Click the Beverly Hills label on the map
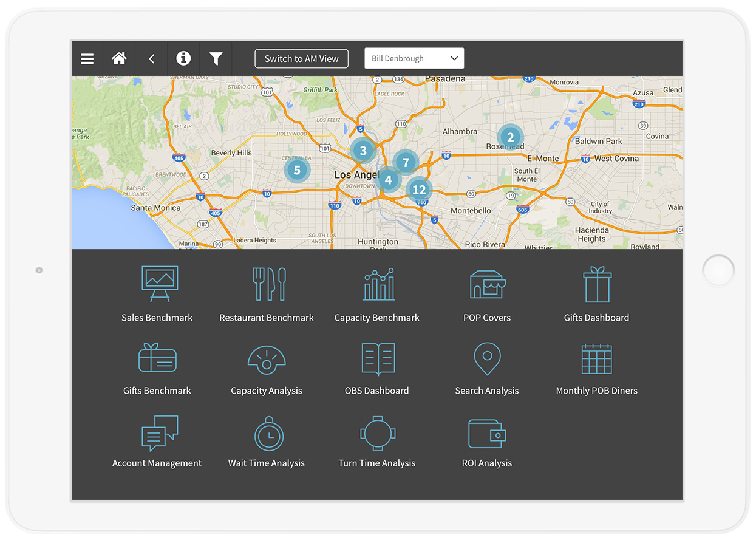 click(231, 153)
